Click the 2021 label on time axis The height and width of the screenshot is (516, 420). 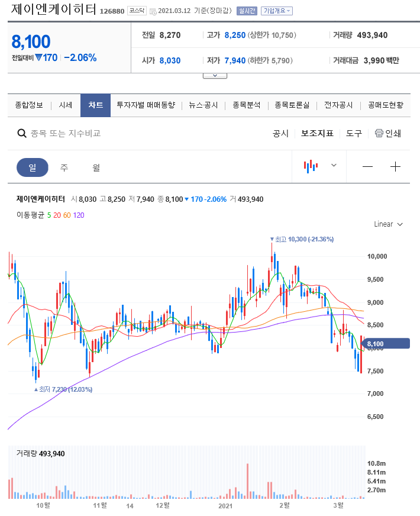point(225,506)
